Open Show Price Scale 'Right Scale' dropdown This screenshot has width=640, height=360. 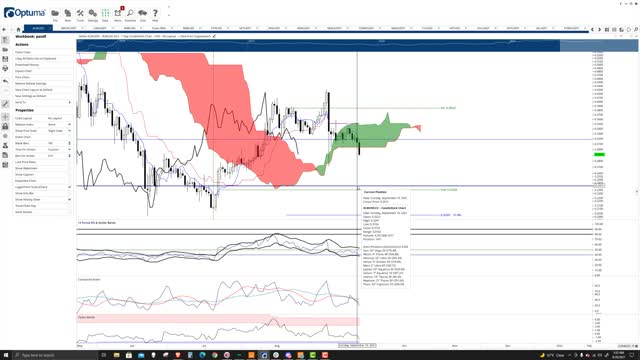point(59,131)
